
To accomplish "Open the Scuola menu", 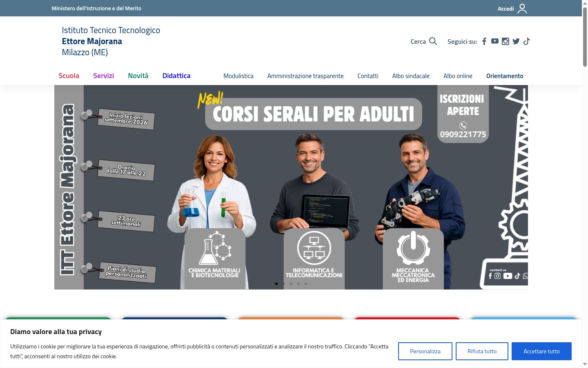I will tap(69, 76).
